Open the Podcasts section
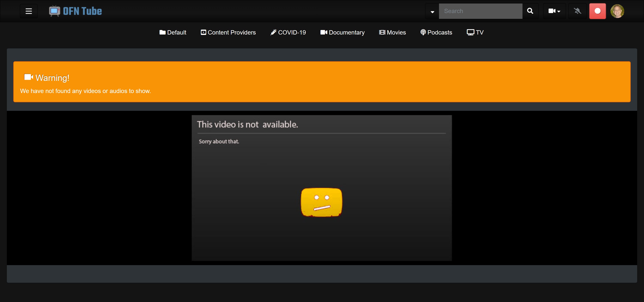Image resolution: width=644 pixels, height=302 pixels. point(439,32)
